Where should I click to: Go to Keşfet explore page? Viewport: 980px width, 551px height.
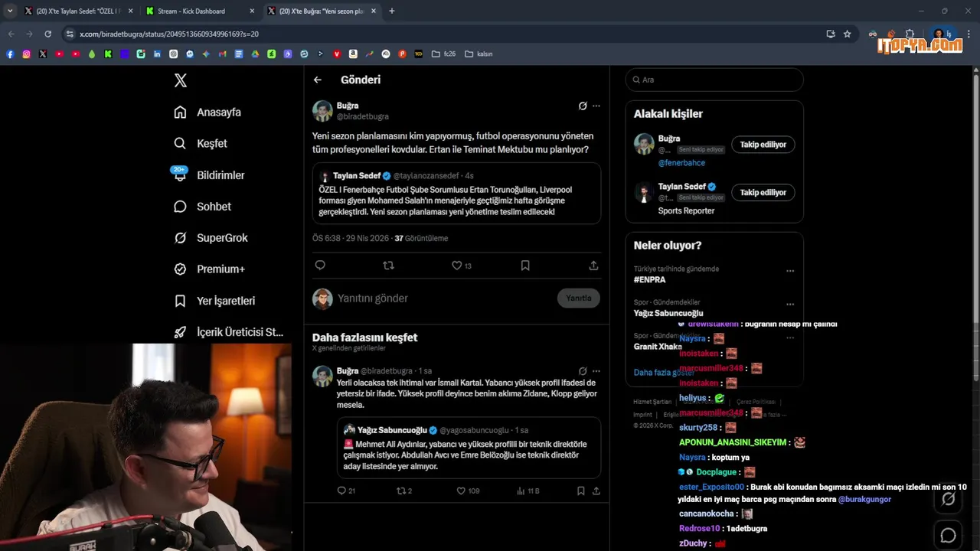(201, 143)
